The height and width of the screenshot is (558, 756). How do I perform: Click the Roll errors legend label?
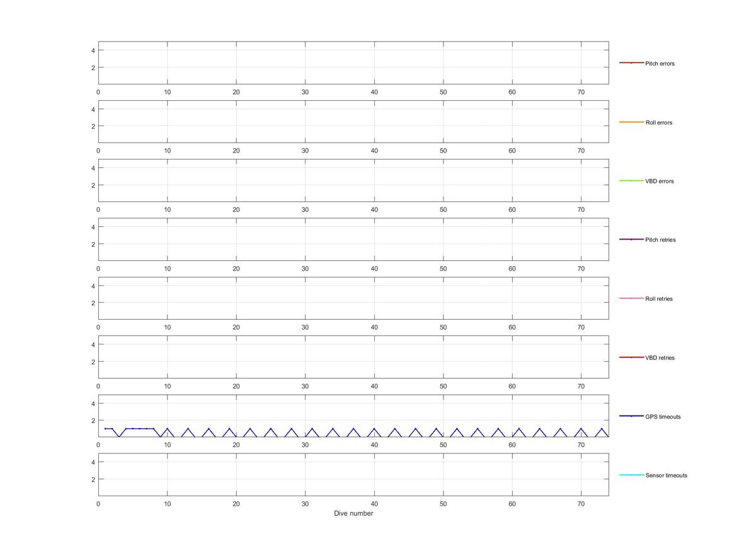click(659, 122)
